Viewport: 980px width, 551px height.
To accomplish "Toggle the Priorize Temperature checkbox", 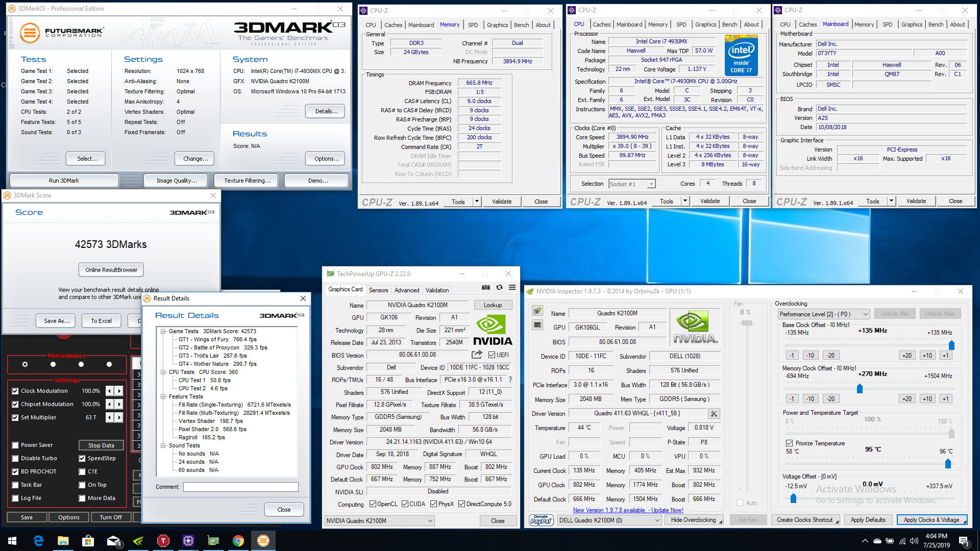I will 790,443.
